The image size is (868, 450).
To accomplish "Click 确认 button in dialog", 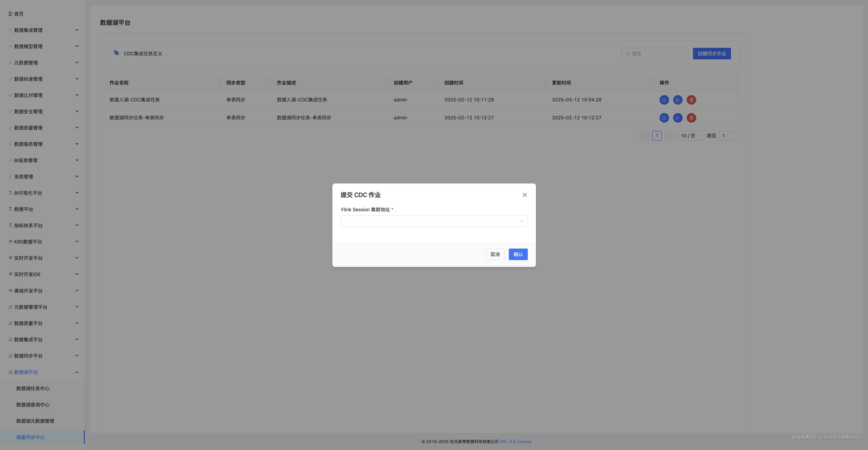I will click(x=518, y=254).
